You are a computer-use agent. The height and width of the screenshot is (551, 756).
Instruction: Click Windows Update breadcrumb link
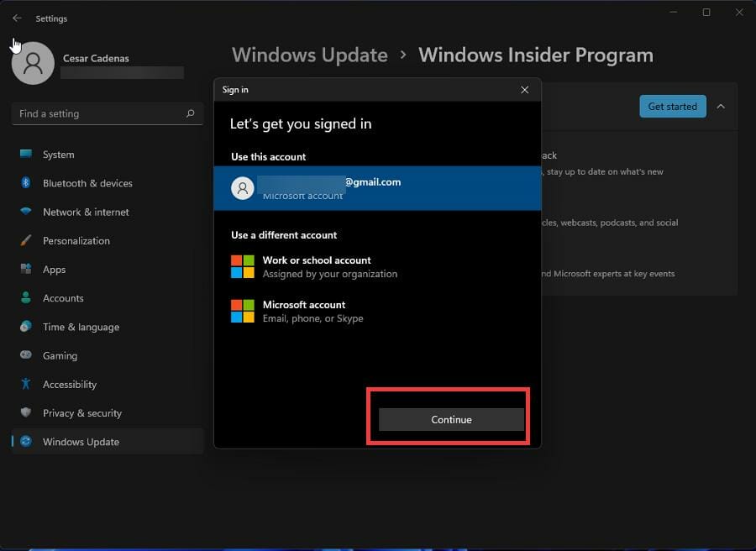[x=310, y=55]
